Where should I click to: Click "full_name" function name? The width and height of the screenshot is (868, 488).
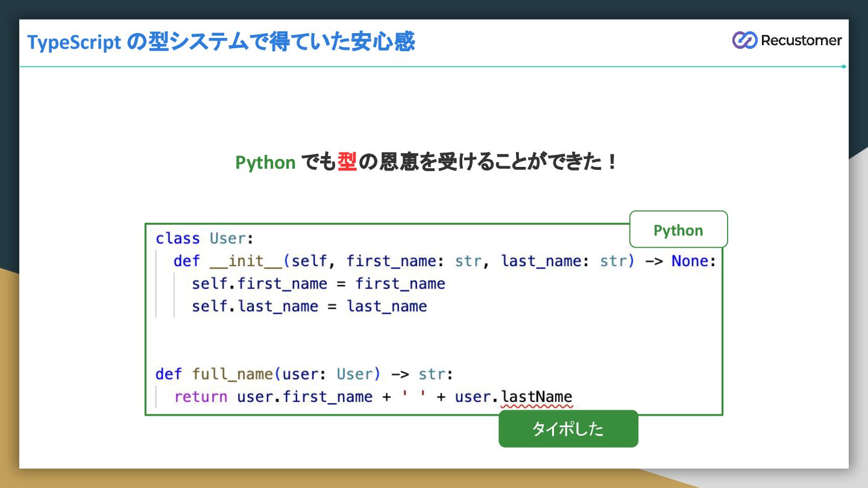[233, 374]
